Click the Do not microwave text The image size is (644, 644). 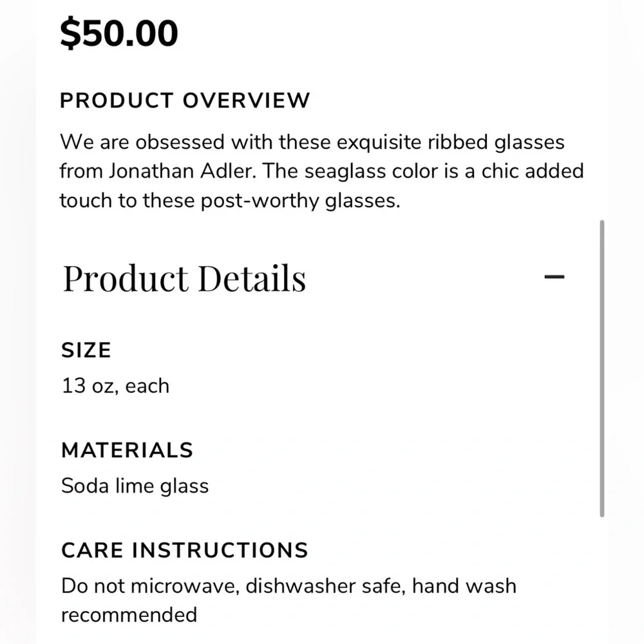point(150,586)
